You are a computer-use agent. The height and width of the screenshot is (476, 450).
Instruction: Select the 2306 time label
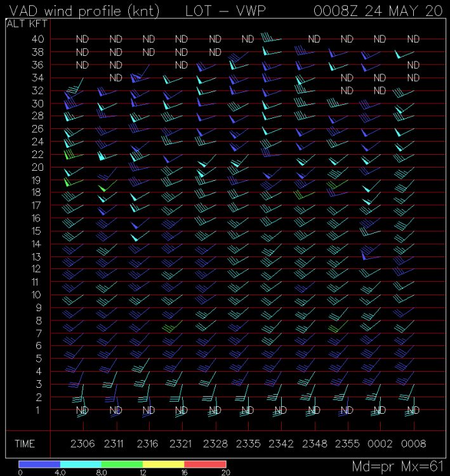(81, 444)
